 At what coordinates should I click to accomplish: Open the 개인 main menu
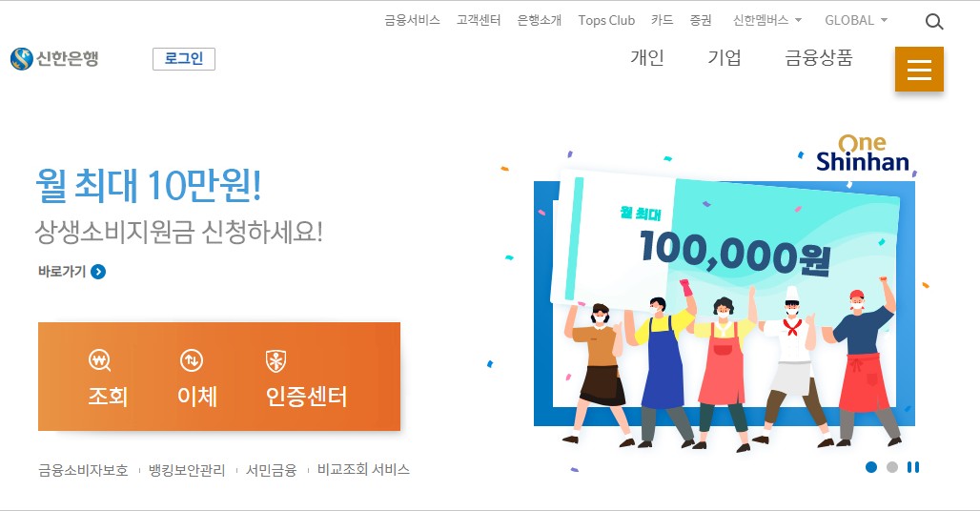point(647,58)
